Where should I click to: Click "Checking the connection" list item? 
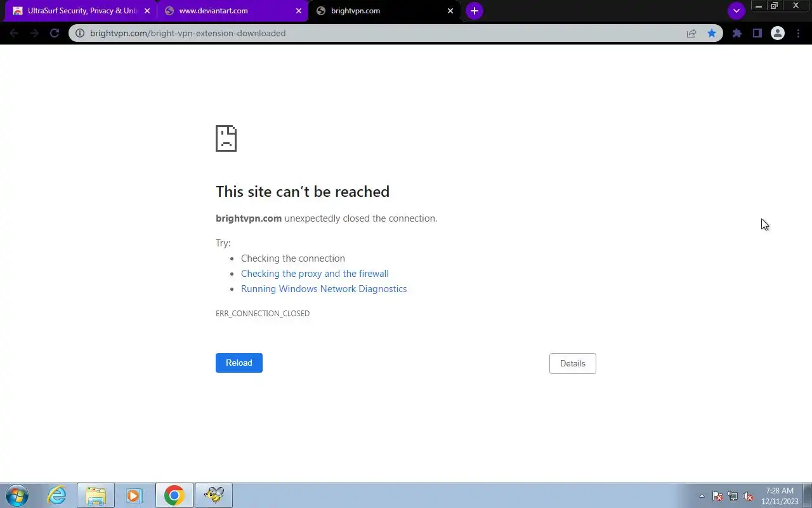tap(293, 258)
